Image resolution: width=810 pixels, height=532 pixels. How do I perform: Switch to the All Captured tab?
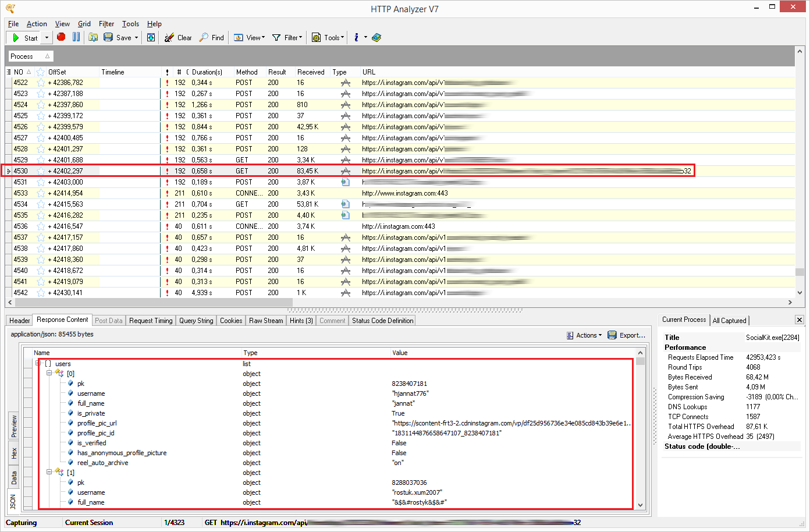[729, 321]
